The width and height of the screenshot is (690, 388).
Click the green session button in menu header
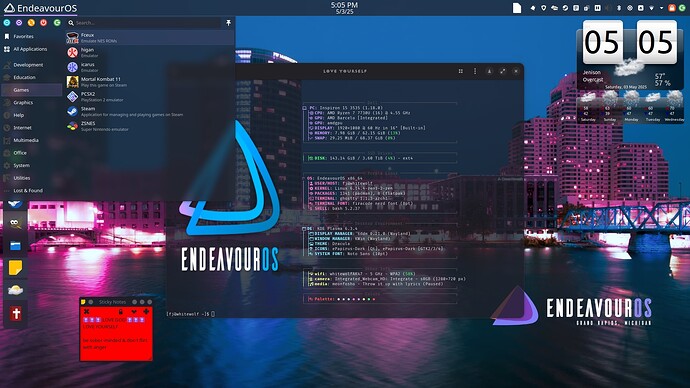pyautogui.click(x=57, y=22)
